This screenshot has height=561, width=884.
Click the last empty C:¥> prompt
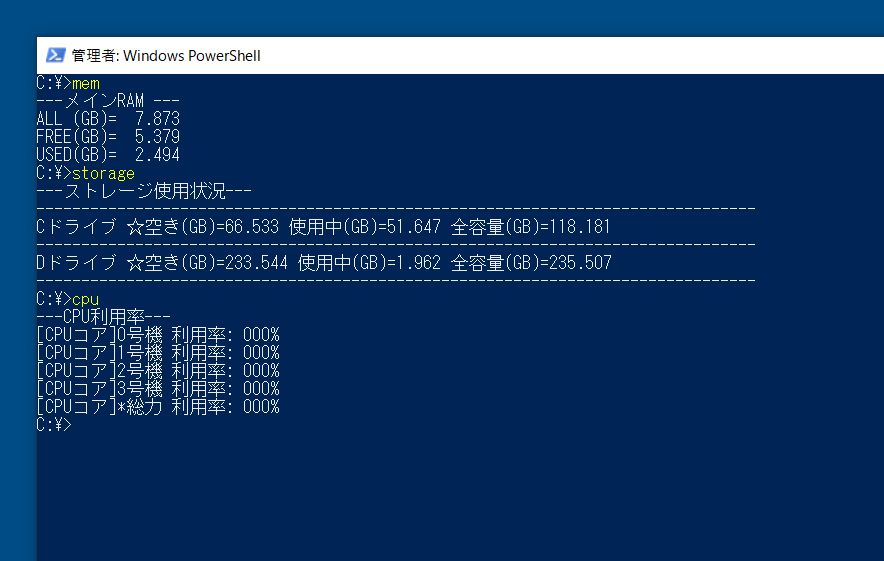click(x=54, y=425)
